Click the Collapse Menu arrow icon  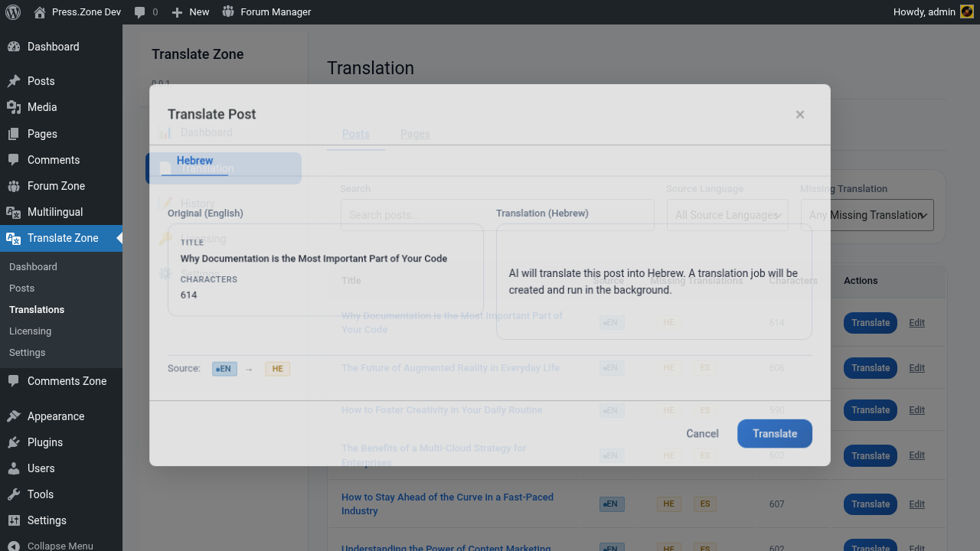[x=14, y=546]
